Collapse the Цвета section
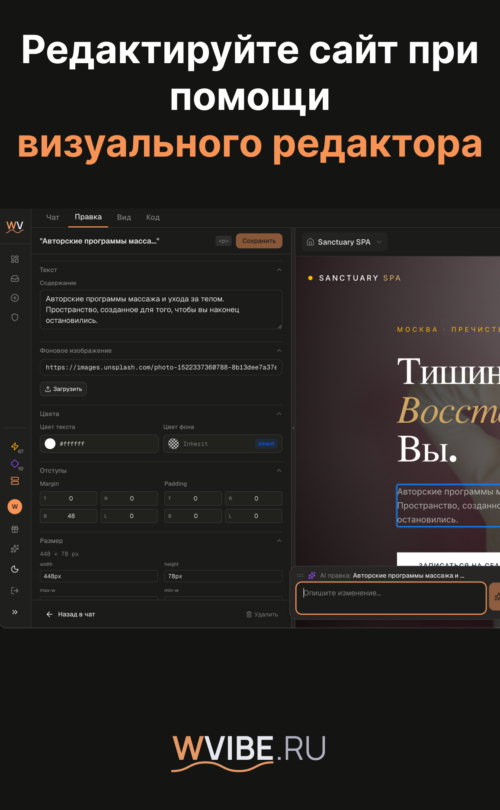500x810 pixels. 279,414
